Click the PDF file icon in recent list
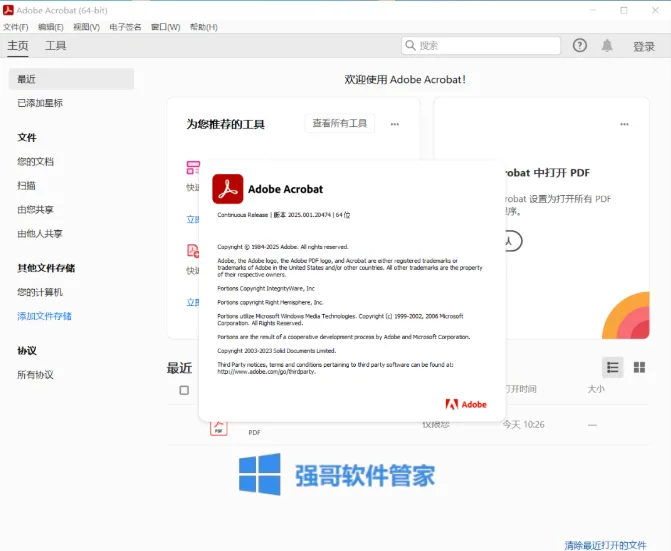The width and height of the screenshot is (671, 551). (x=219, y=428)
